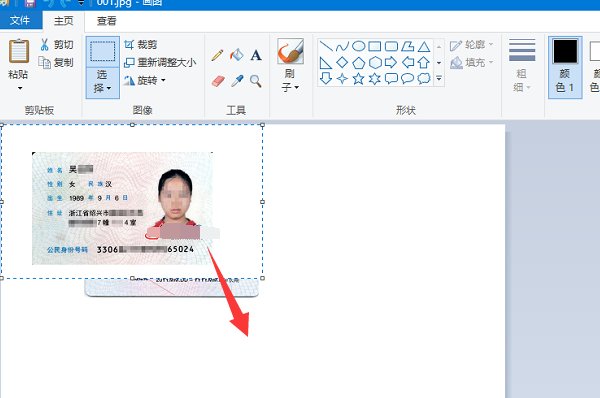Select the Right triangle shape

coord(326,62)
